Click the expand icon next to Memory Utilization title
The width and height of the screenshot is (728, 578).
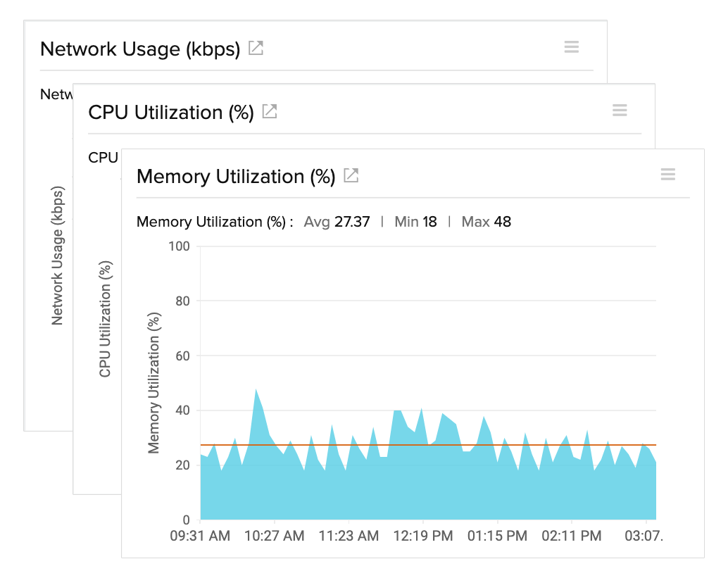350,177
